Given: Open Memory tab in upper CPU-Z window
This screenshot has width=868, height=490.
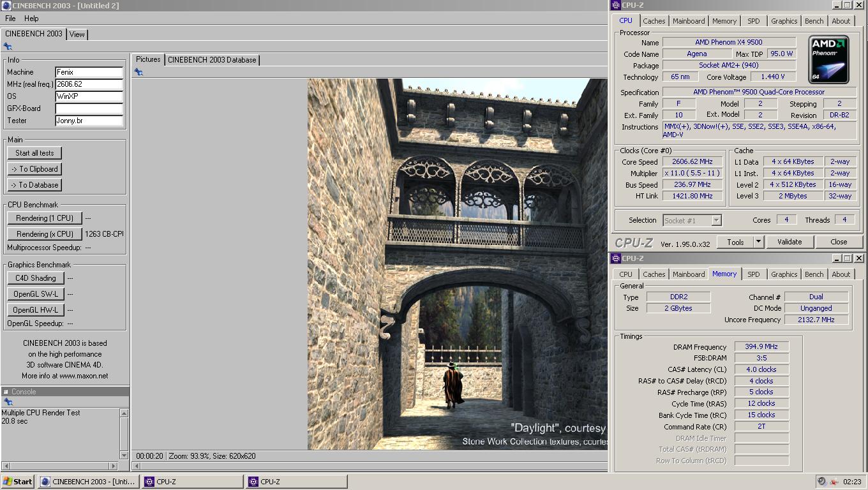Looking at the screenshot, I should click(724, 21).
